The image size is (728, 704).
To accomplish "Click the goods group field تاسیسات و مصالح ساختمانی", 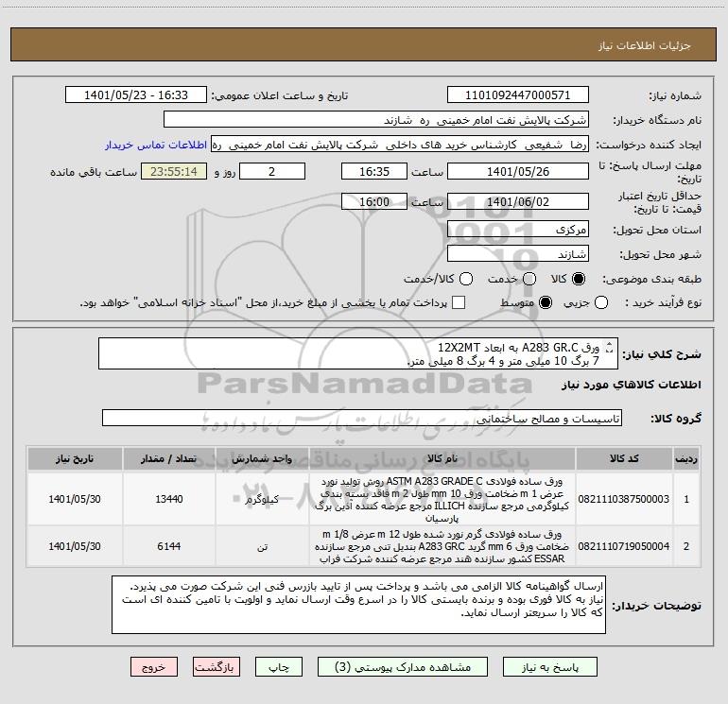I will pos(362,418).
